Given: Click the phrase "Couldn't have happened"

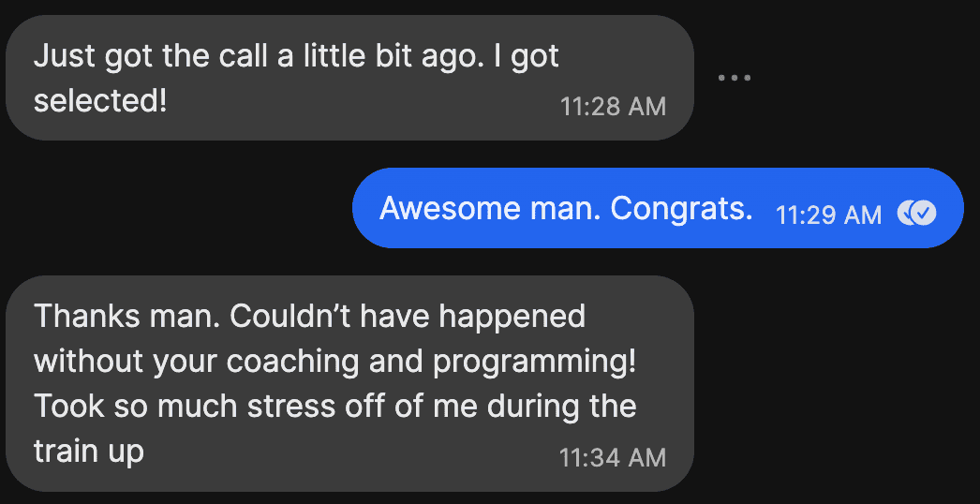Looking at the screenshot, I should pos(408,316).
